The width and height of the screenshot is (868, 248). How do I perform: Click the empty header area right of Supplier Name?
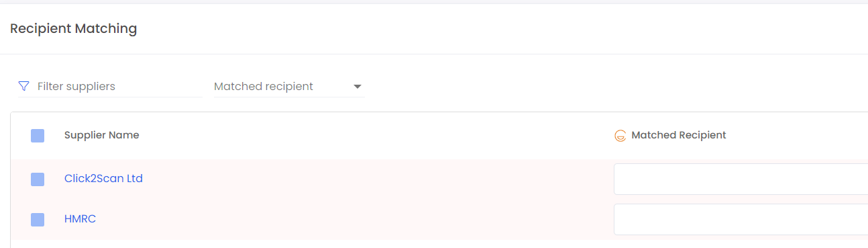pos(376,136)
